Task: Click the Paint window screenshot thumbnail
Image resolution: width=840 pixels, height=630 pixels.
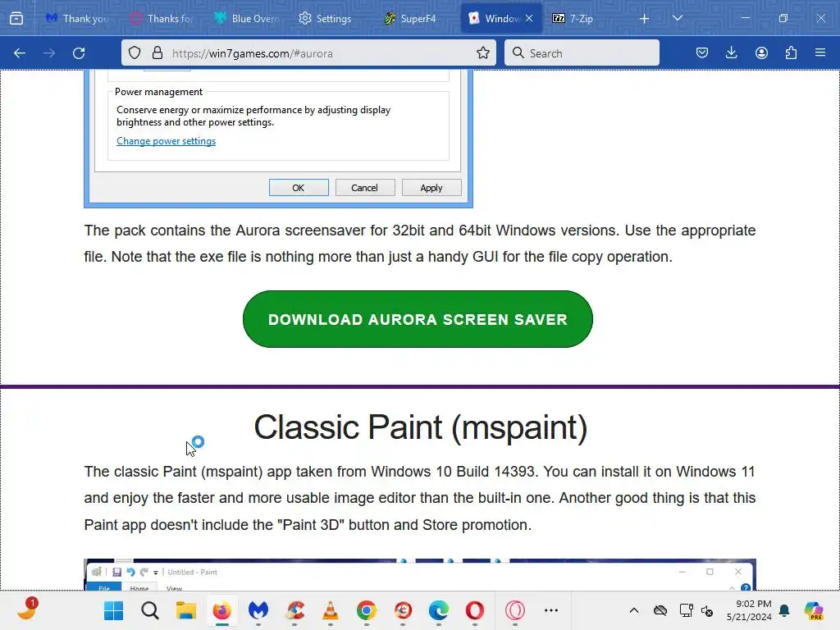Action: (420, 575)
